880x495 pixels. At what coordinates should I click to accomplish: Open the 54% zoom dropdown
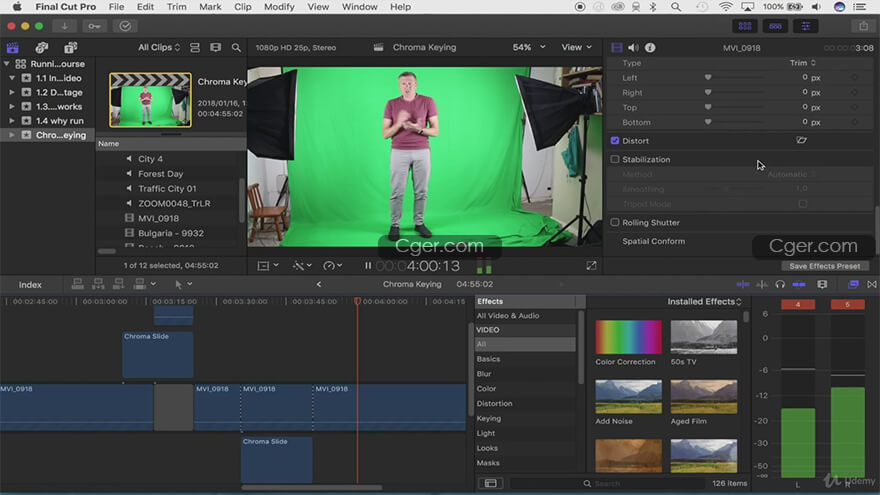pos(529,47)
